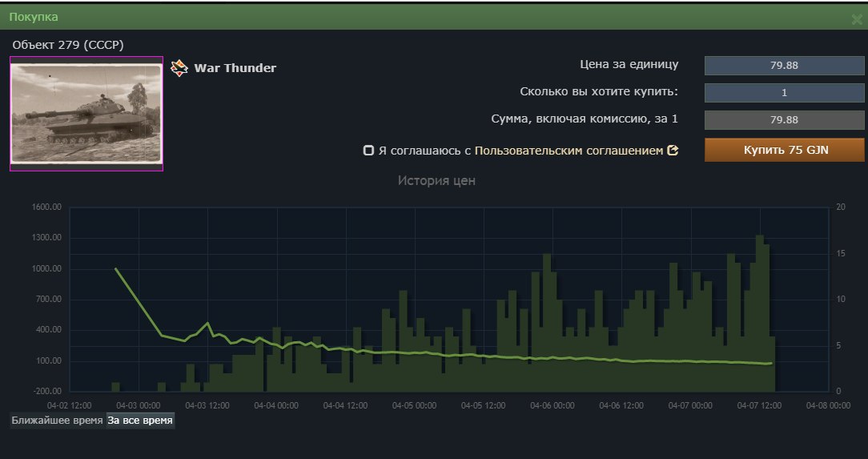The image size is (868, 459).
Task: Edit the Цена за единицу price field
Action: pos(784,66)
